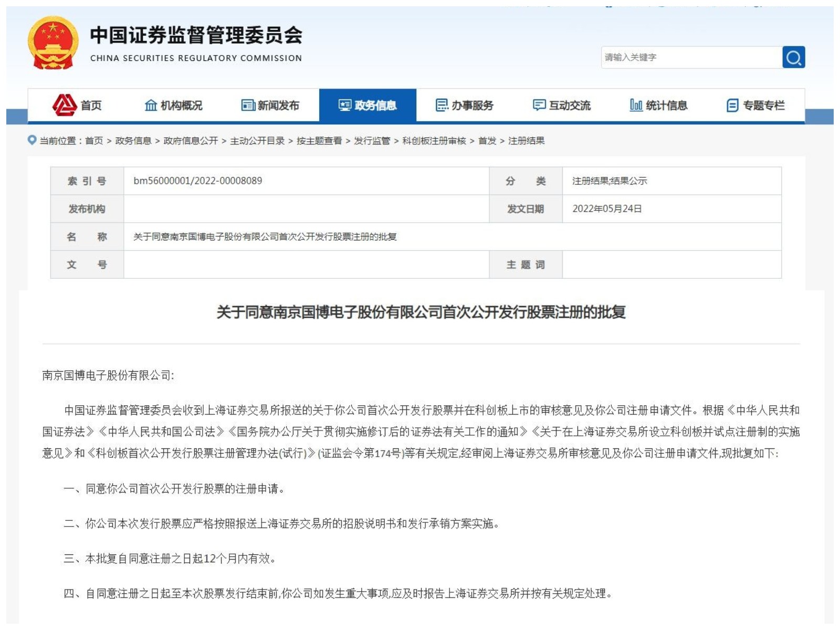Go to 主动公开目录 in breadcrumb

pos(257,141)
